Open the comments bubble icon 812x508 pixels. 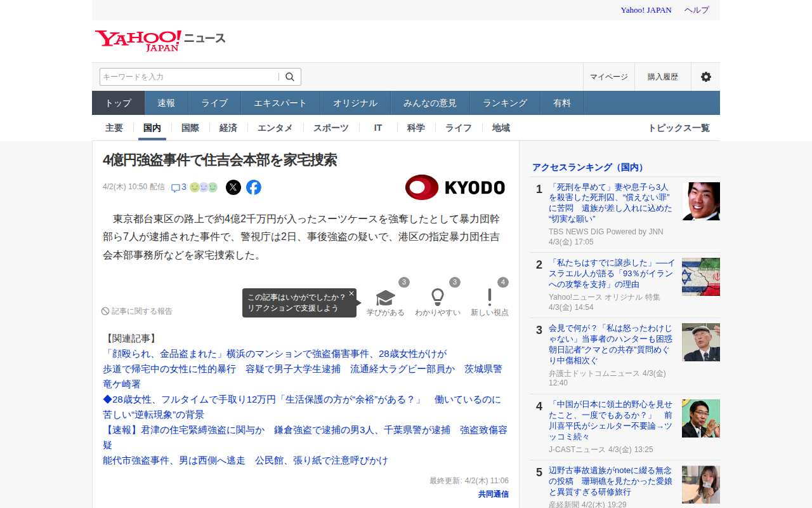click(176, 188)
